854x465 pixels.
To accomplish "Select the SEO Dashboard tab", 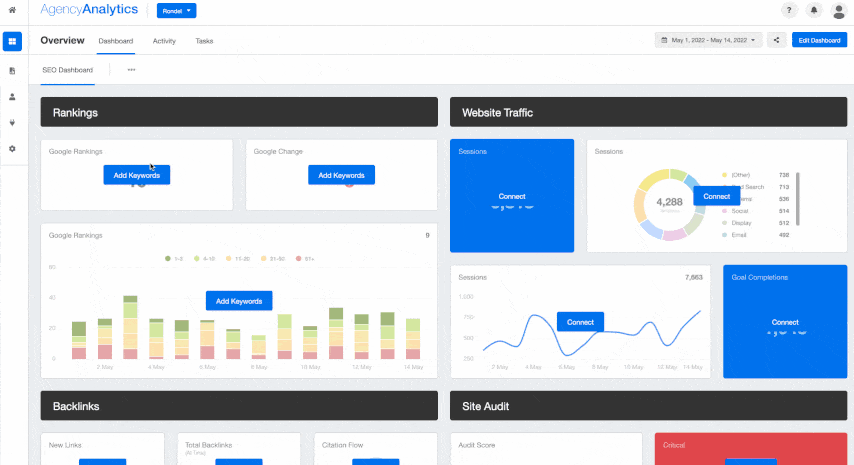I will click(68, 70).
